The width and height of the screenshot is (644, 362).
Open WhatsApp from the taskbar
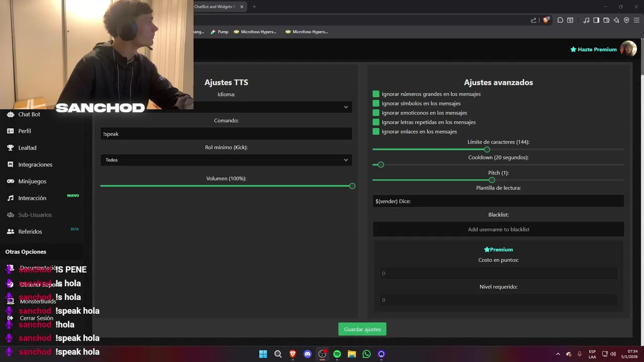tap(367, 354)
